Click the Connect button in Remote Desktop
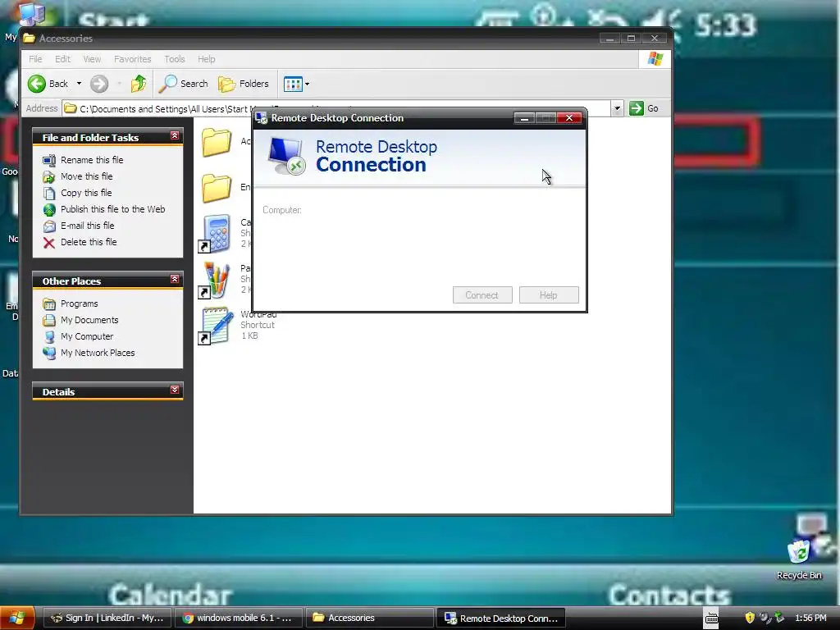The width and height of the screenshot is (840, 630). coord(482,295)
